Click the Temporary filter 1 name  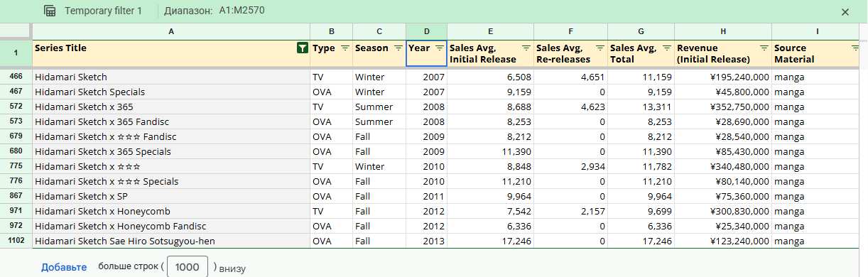[x=104, y=11]
